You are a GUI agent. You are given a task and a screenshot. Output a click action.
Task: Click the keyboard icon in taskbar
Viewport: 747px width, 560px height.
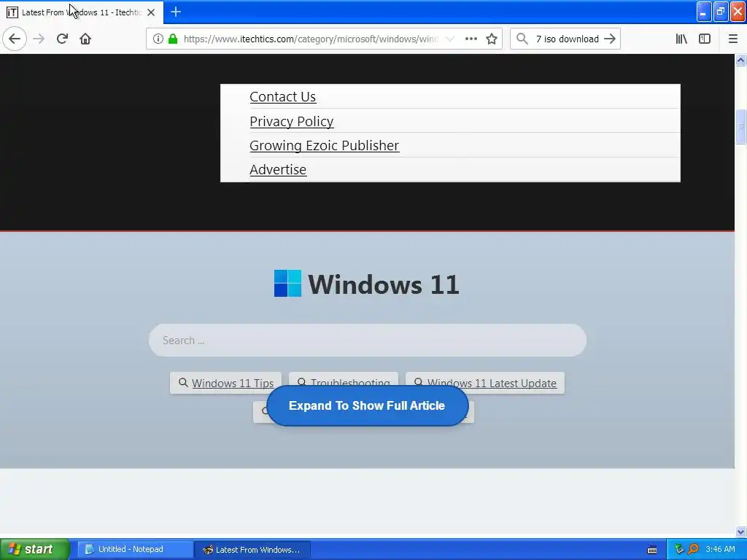(x=652, y=550)
